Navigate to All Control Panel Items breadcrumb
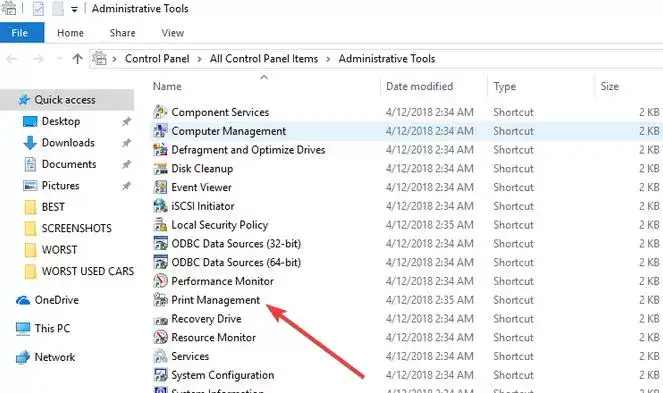The image size is (663, 393). [264, 59]
